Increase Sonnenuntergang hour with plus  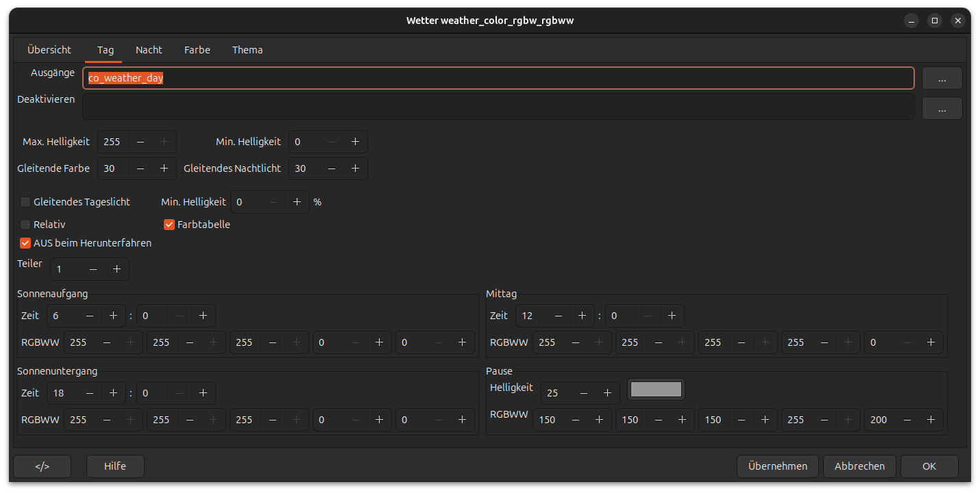click(113, 393)
